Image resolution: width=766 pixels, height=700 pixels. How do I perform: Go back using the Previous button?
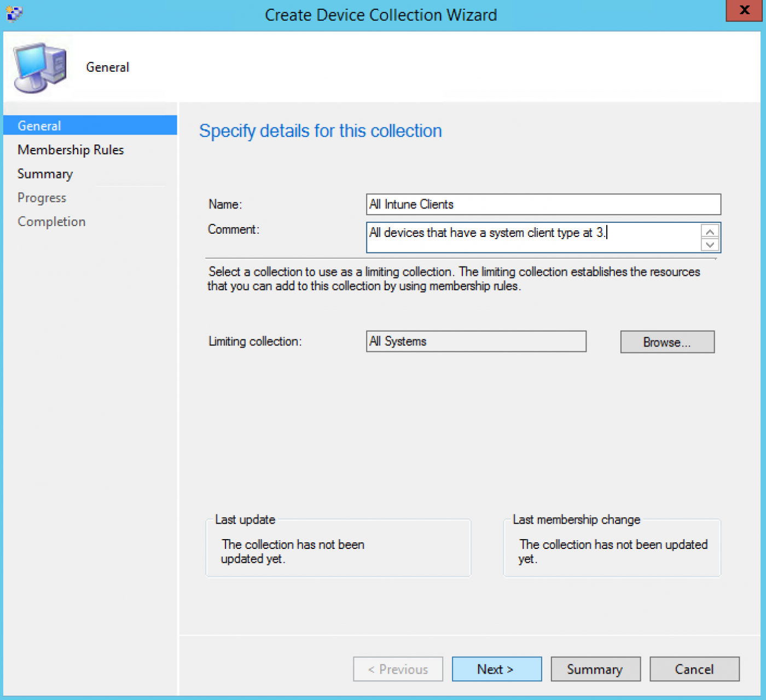click(x=398, y=669)
